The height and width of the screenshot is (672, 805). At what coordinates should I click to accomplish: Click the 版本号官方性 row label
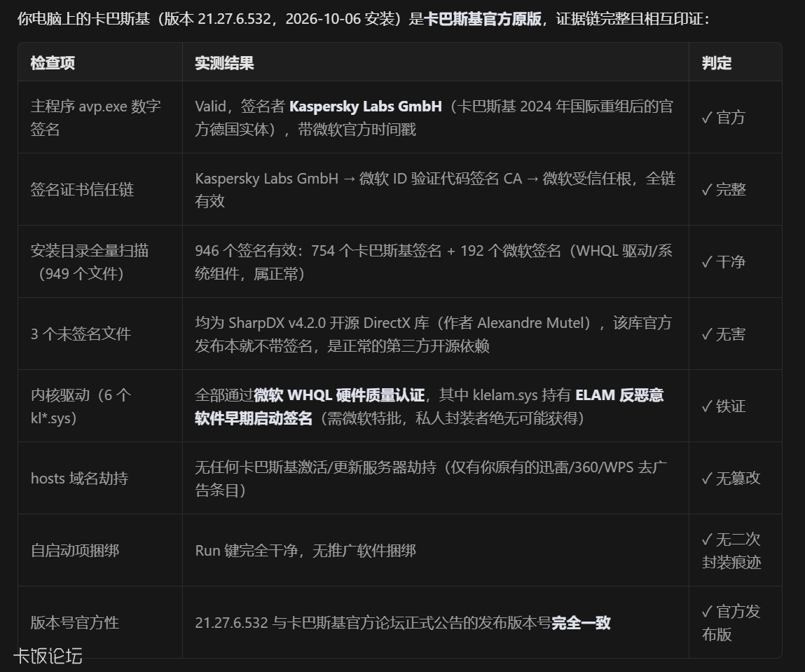(x=75, y=623)
